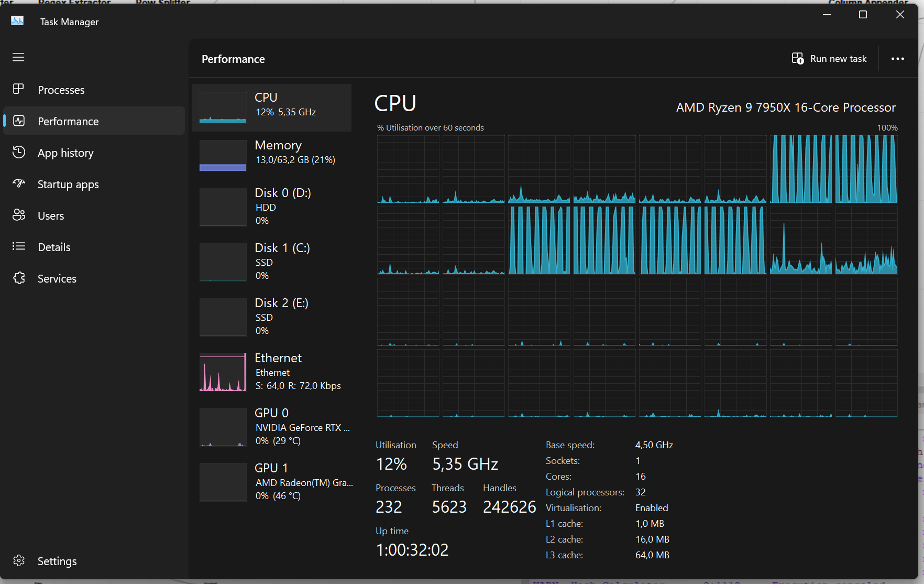Viewport: 924px width, 584px height.
Task: Click base speed value 4,50 GHz
Action: (654, 445)
